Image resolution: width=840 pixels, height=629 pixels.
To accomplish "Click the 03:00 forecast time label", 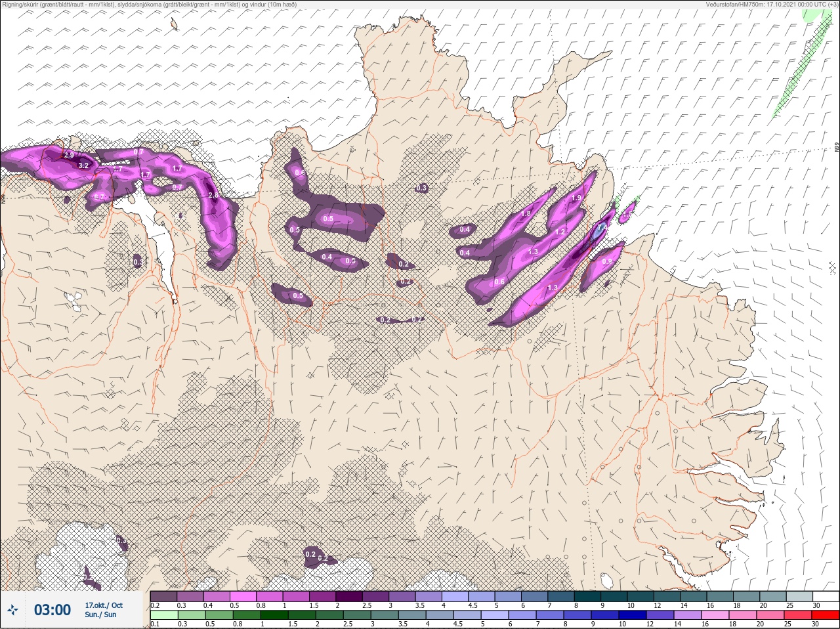I will click(x=52, y=610).
